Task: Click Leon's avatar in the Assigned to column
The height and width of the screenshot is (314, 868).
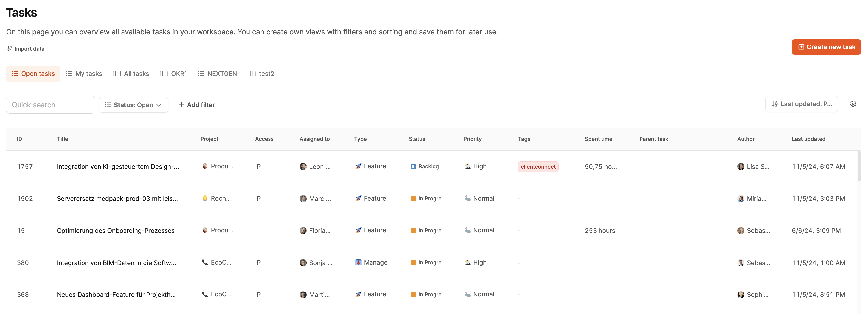Action: click(303, 167)
